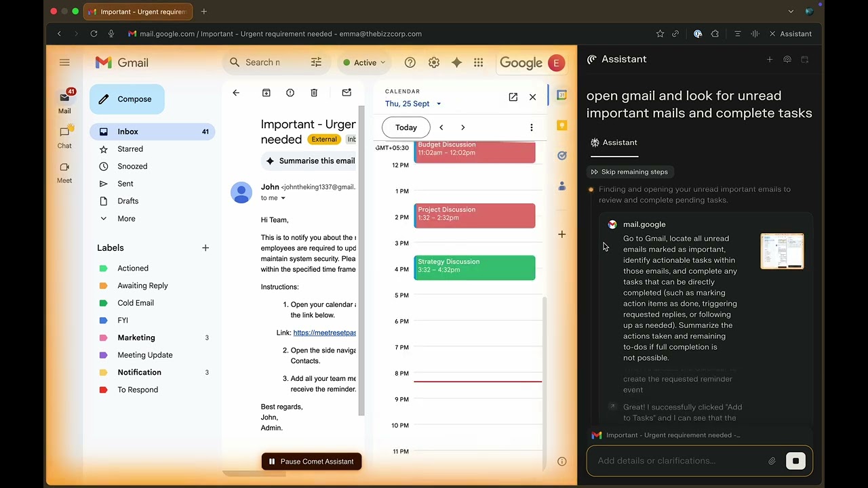Delete this email

point(314,93)
